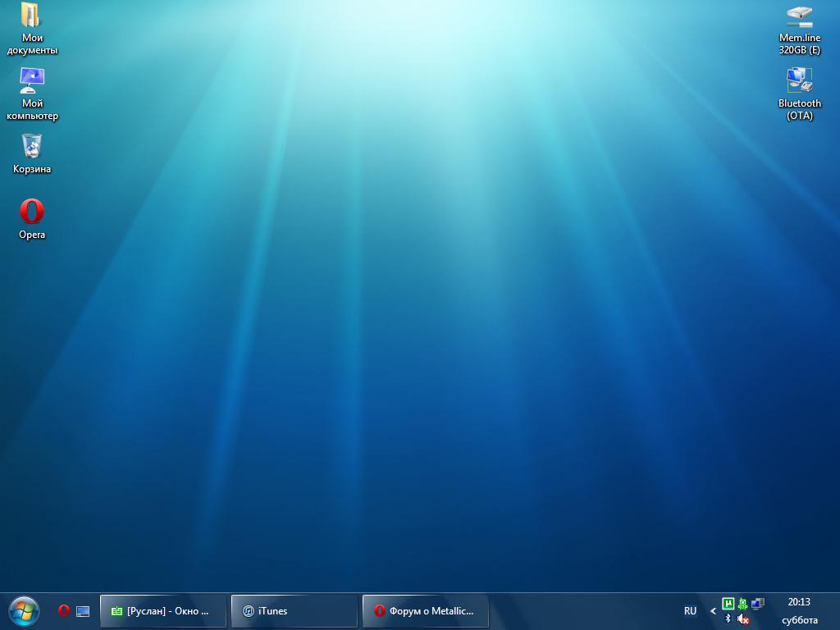Viewport: 840px width, 630px height.
Task: Expand hidden system tray icons arrow
Action: [713, 611]
